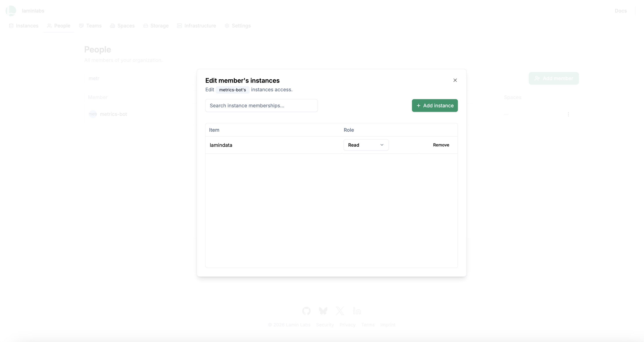
Task: Click the Member column header
Action: pyautogui.click(x=98, y=97)
